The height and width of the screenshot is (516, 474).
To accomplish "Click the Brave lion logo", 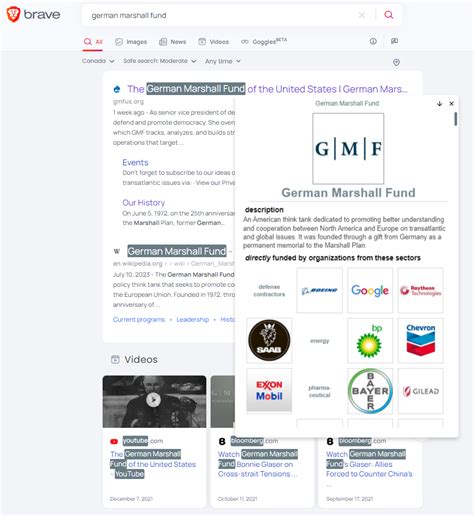I will pos(14,15).
